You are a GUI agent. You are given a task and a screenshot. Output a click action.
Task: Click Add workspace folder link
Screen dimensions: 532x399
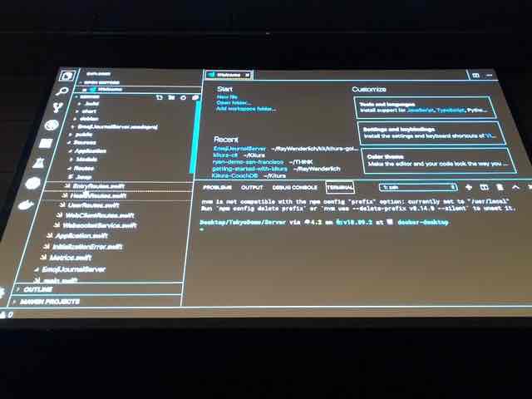[x=246, y=109]
